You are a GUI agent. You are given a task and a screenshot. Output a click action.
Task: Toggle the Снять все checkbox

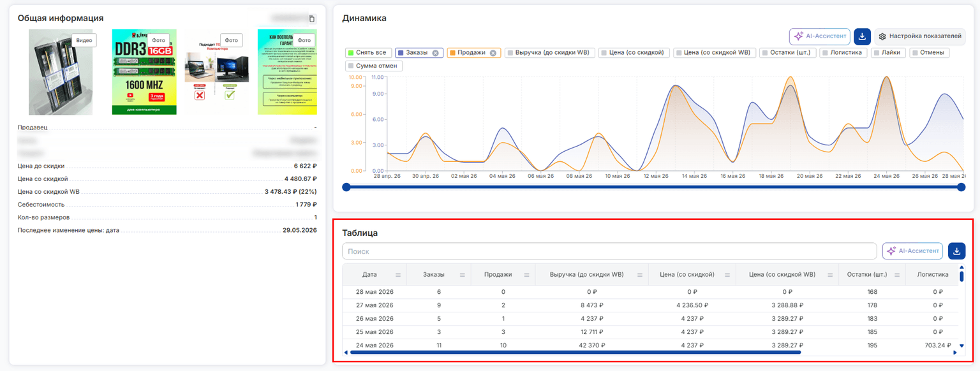[350, 53]
